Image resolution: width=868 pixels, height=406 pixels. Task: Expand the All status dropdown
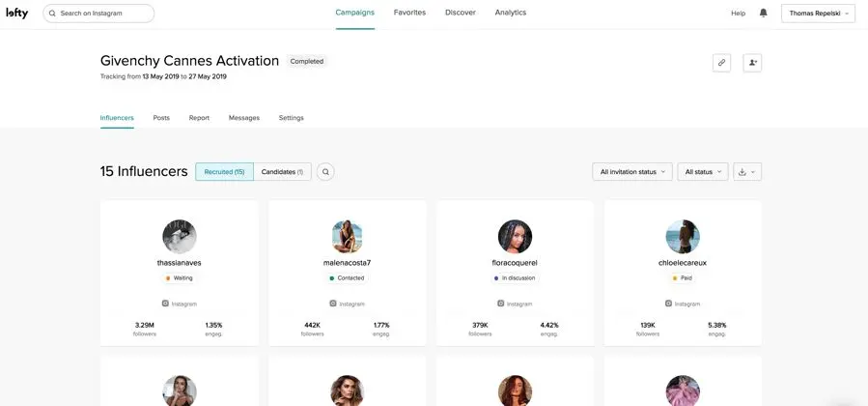pos(702,172)
